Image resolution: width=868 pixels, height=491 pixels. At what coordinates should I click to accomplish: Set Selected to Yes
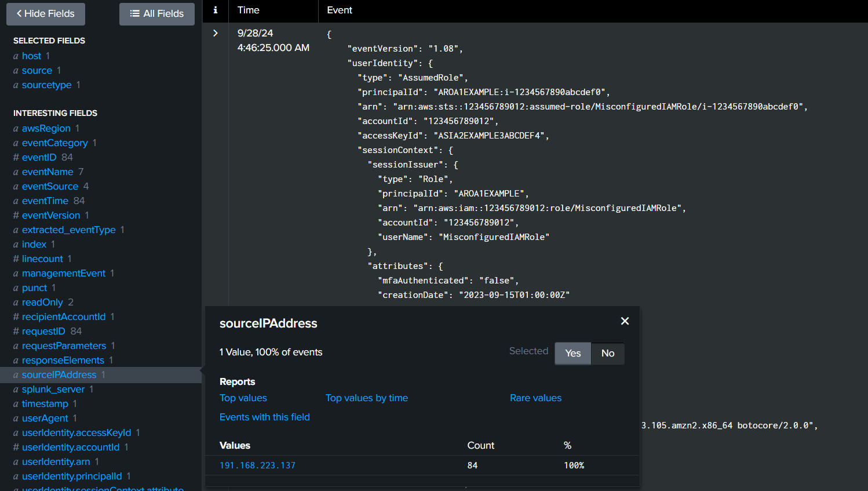pos(572,353)
